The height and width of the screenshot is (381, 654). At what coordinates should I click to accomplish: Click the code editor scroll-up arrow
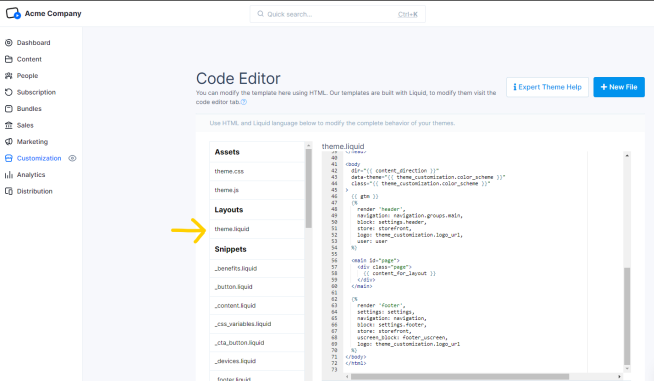pos(627,155)
